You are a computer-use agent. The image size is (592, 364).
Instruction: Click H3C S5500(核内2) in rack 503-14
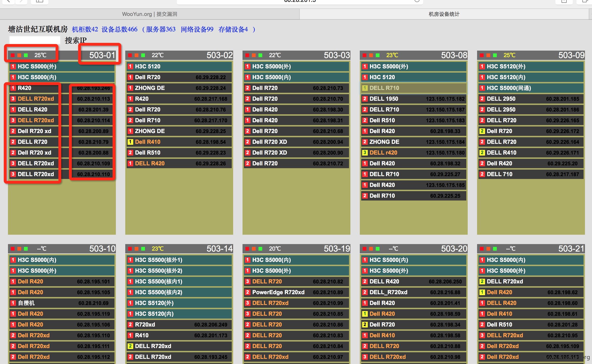pyautogui.click(x=179, y=292)
